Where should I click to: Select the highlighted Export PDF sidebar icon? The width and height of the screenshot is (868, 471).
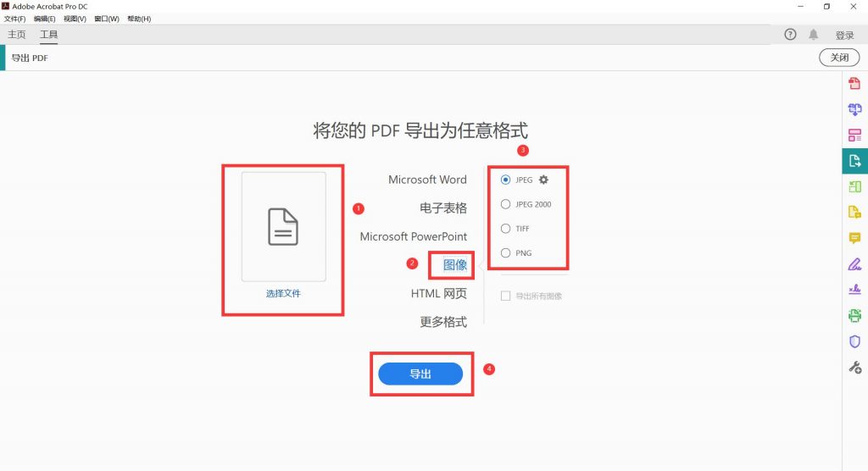pyautogui.click(x=854, y=161)
